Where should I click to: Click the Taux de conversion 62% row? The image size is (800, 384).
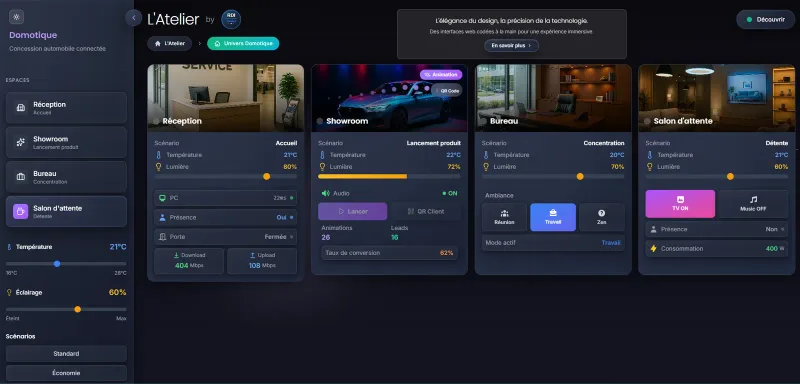[389, 253]
